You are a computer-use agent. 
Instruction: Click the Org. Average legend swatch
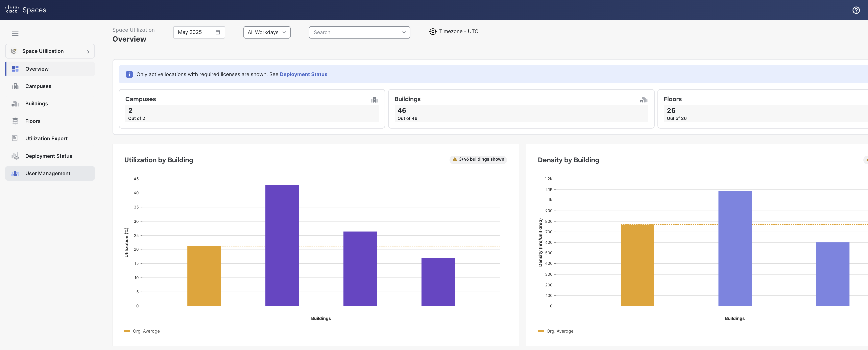(127, 331)
